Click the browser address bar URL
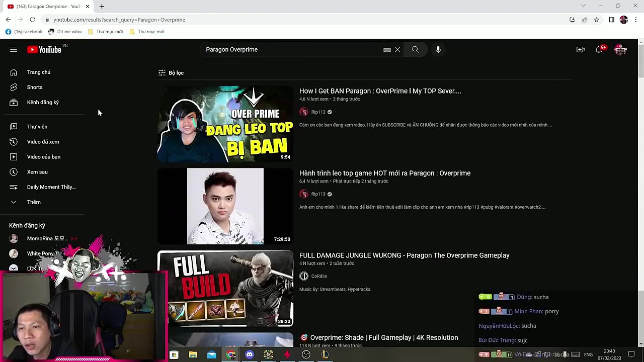 click(119, 20)
